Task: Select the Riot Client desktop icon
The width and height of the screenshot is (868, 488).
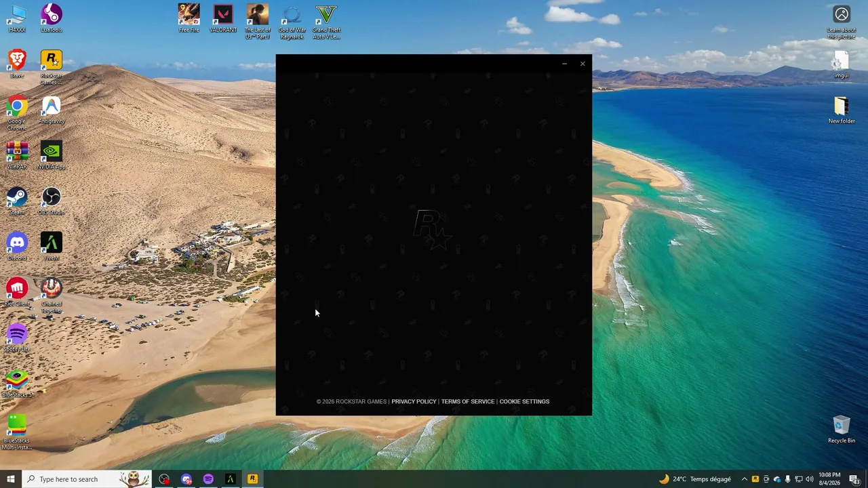Action: (17, 292)
